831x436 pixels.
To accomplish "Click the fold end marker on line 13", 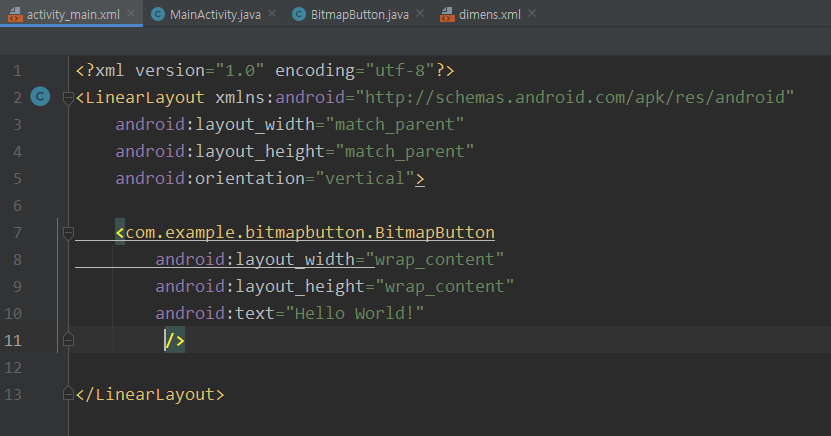I will [68, 394].
